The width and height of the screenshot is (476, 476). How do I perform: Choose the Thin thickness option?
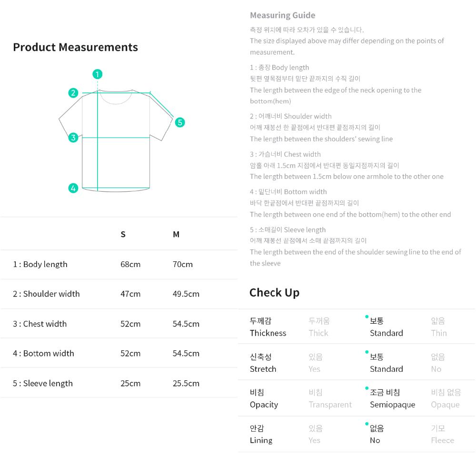tap(438, 327)
